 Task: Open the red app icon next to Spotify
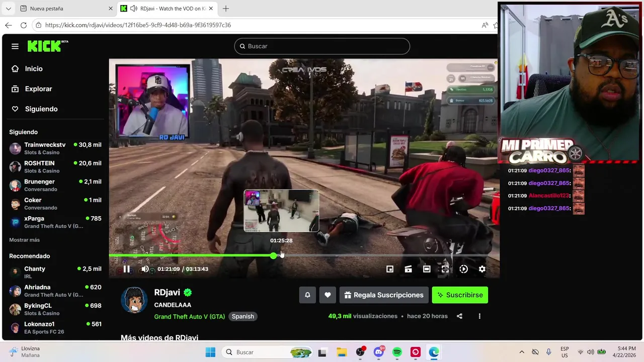[x=416, y=352]
